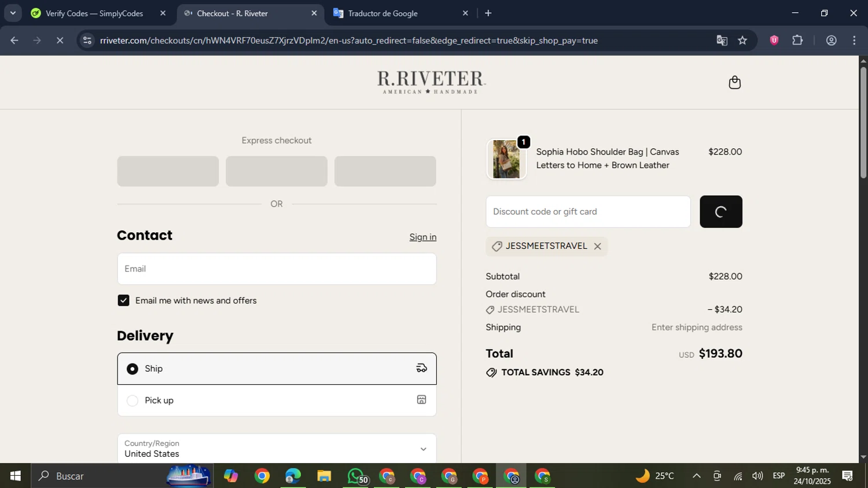Open the notifications center icon

point(848,476)
